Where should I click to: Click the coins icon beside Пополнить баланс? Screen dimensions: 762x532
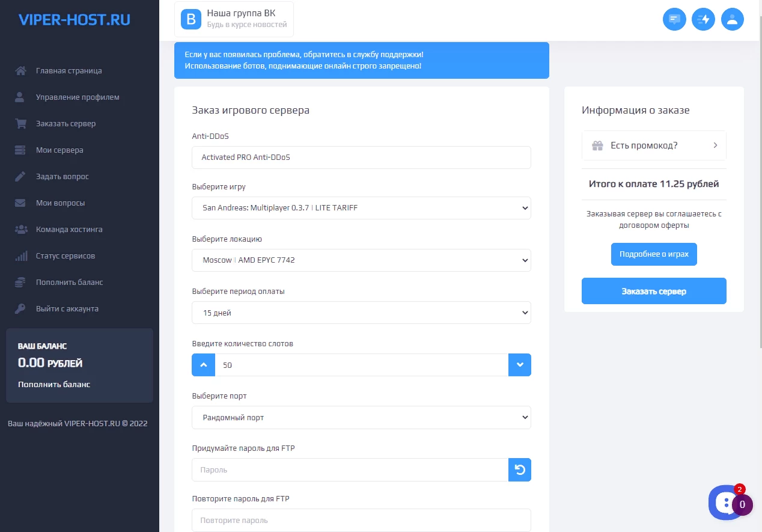tap(21, 283)
